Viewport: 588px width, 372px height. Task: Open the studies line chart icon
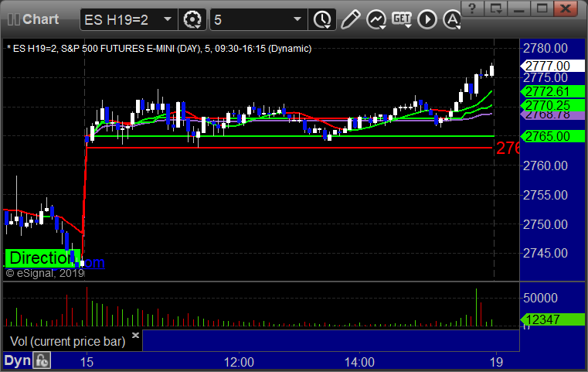pos(376,18)
